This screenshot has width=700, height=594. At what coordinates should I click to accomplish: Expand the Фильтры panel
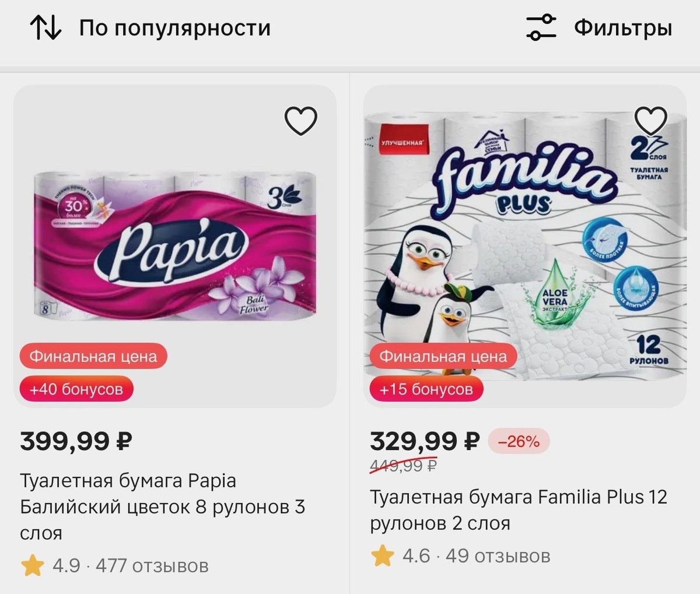click(x=620, y=26)
